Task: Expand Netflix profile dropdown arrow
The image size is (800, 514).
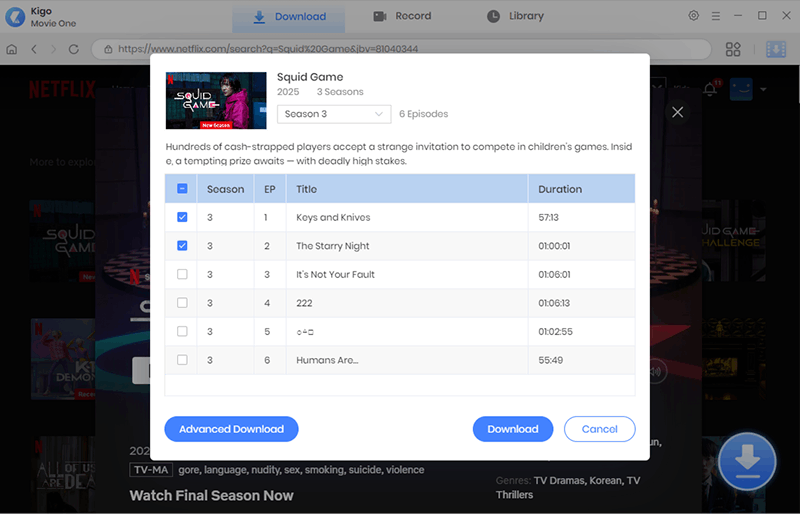Action: tap(763, 89)
